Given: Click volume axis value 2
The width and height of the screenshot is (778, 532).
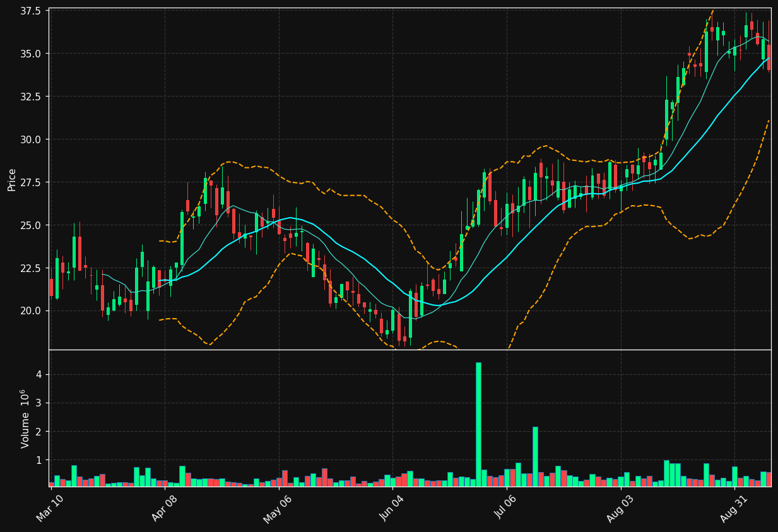Looking at the screenshot, I should pyautogui.click(x=38, y=432).
